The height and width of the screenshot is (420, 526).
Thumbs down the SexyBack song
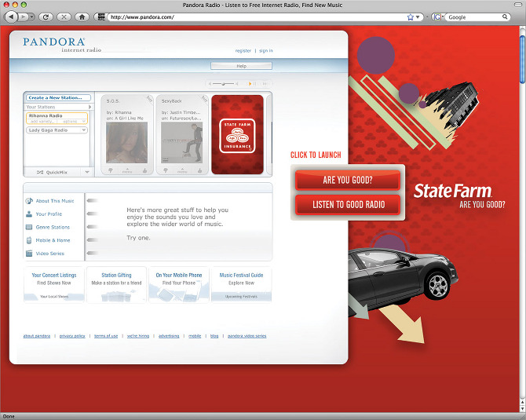pyautogui.click(x=166, y=171)
